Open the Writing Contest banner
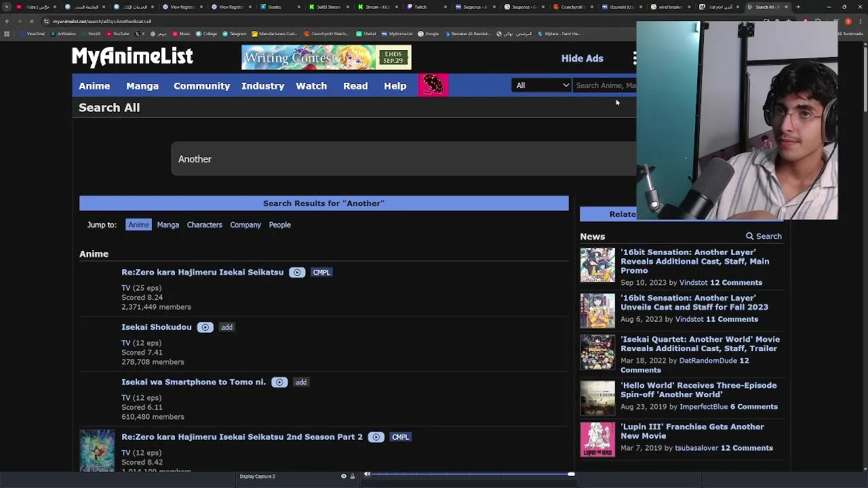Screen dimensions: 868x488 click(x=326, y=58)
